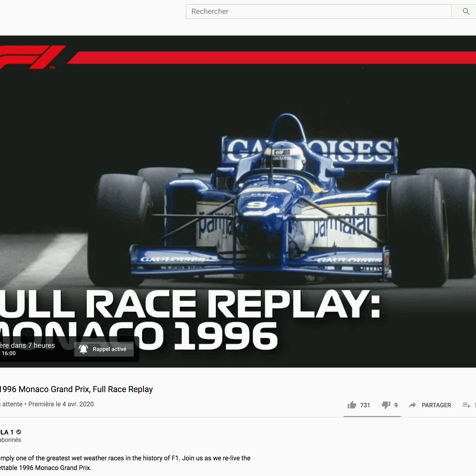Click the video title '1996 Monaco Grand Prix, Full Race Replay'
Image resolution: width=476 pixels, height=476 pixels.
pyautogui.click(x=76, y=389)
